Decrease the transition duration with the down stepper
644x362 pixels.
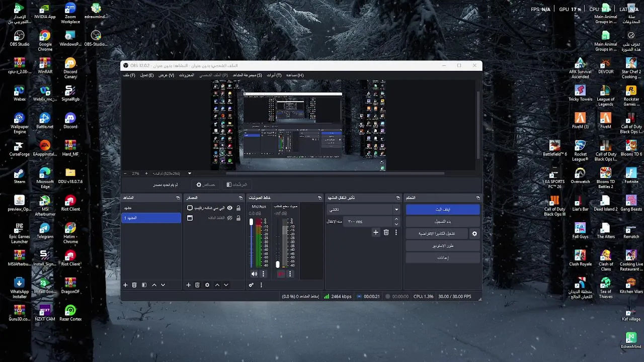pos(396,224)
